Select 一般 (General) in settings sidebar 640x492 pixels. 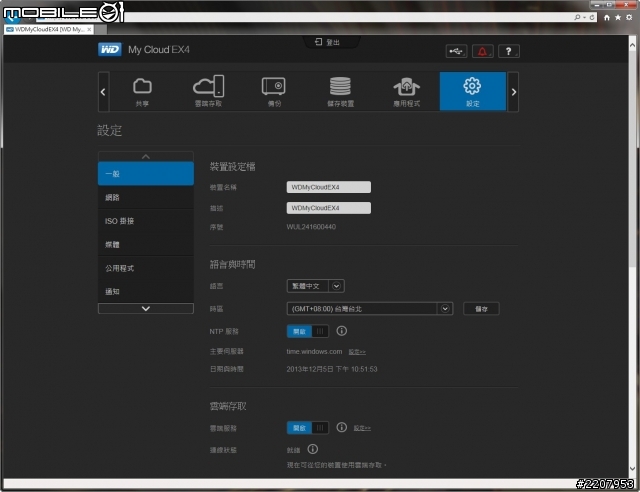coord(146,174)
